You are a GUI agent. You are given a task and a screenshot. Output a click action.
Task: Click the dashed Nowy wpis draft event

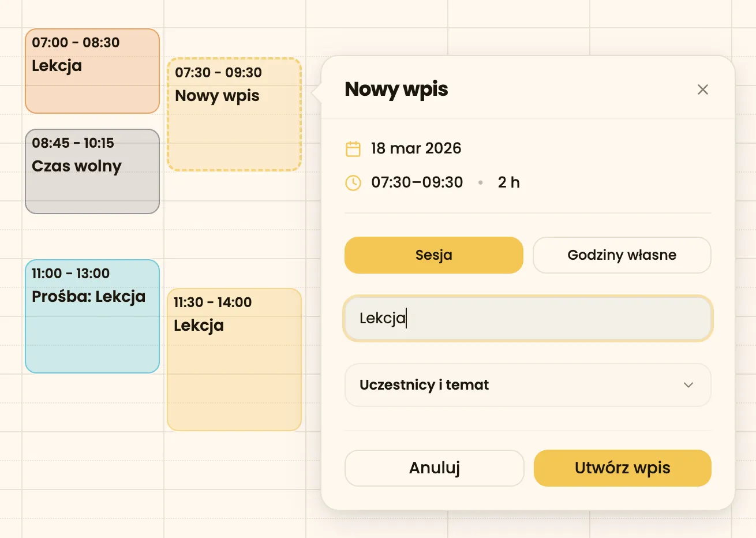pyautogui.click(x=234, y=114)
